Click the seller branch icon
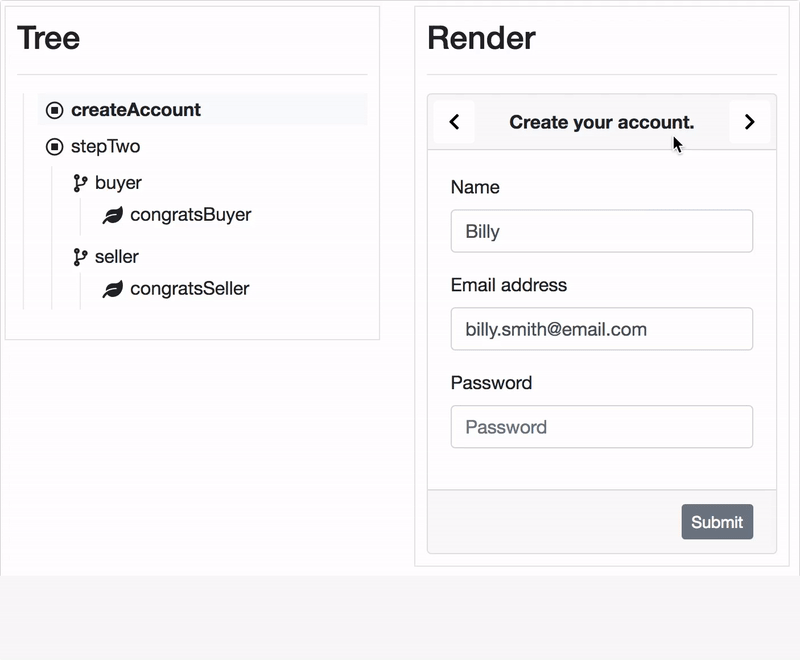 click(80, 257)
